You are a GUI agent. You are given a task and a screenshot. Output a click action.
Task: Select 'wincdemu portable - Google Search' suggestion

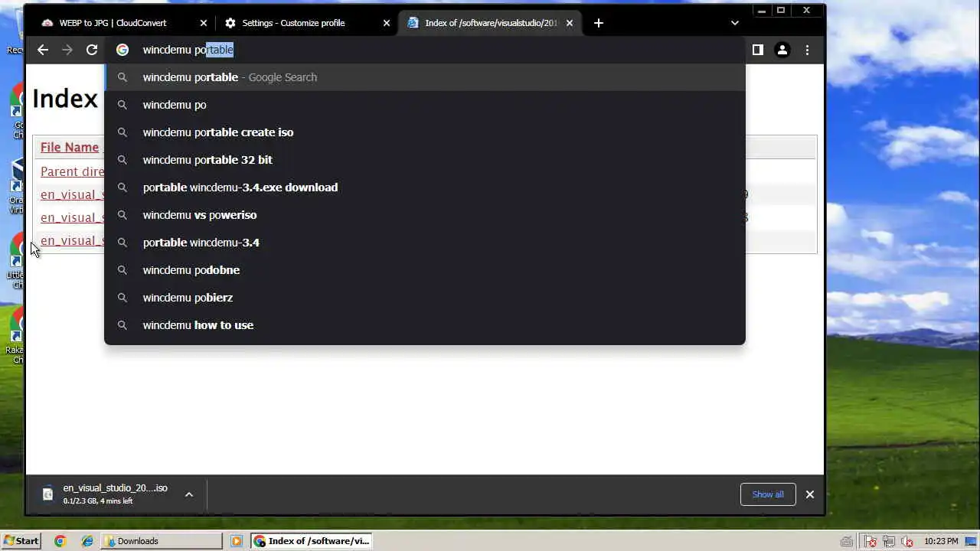click(x=425, y=77)
